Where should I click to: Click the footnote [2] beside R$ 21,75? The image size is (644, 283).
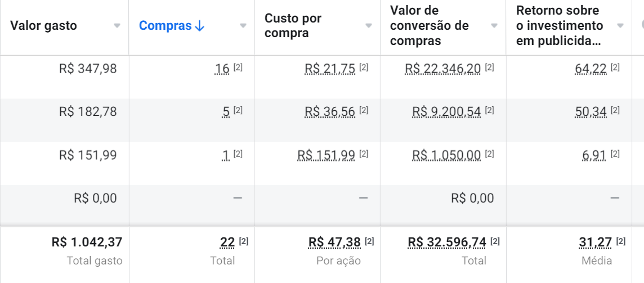pos(364,68)
